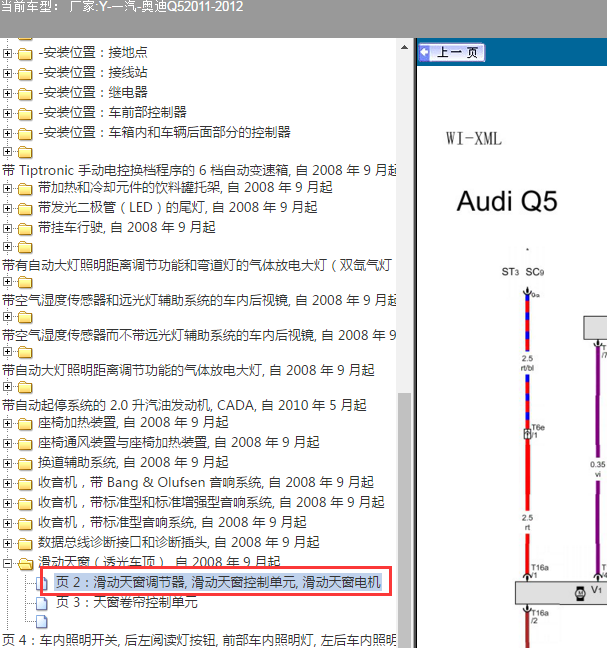This screenshot has height=648, width=607.
Task: Select 带自动起停系统的 2.0 升汽油发动机 CADA
Action: click(x=184, y=405)
